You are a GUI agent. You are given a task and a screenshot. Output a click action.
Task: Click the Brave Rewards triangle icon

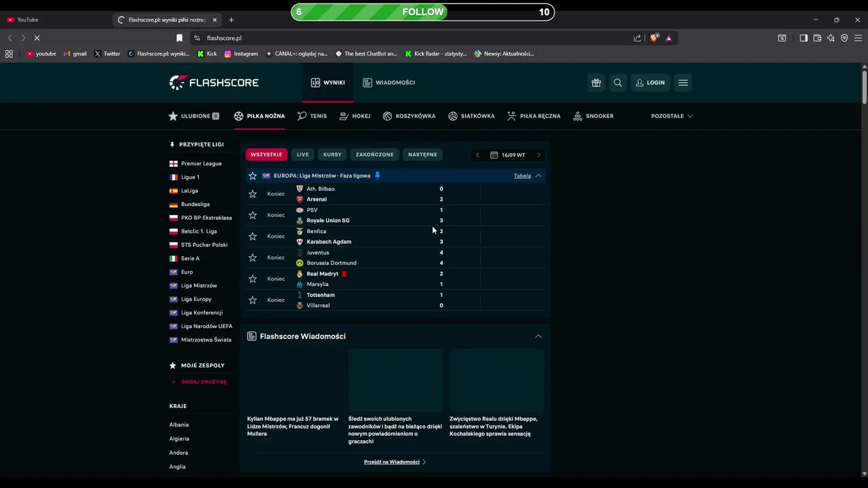coord(669,38)
